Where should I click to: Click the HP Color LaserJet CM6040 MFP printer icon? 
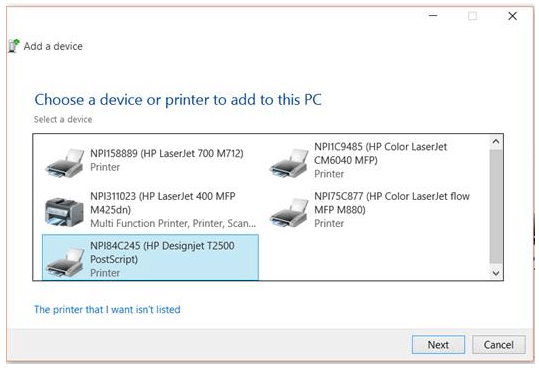pyautogui.click(x=289, y=163)
